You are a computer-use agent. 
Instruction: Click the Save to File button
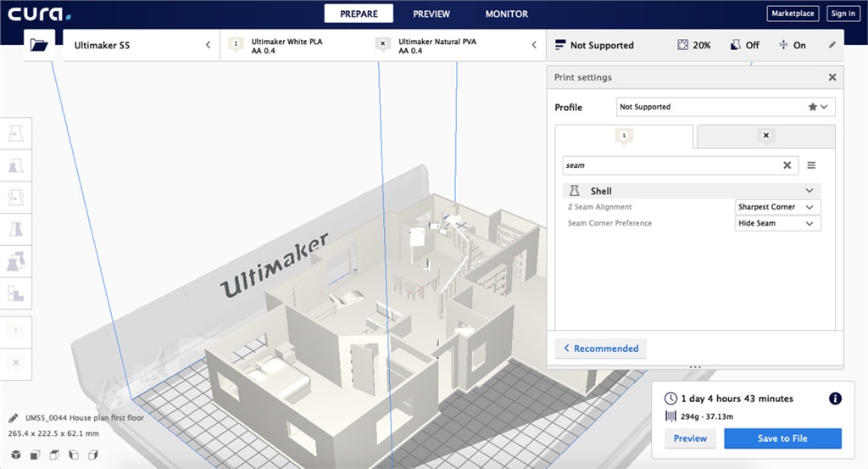tap(782, 438)
